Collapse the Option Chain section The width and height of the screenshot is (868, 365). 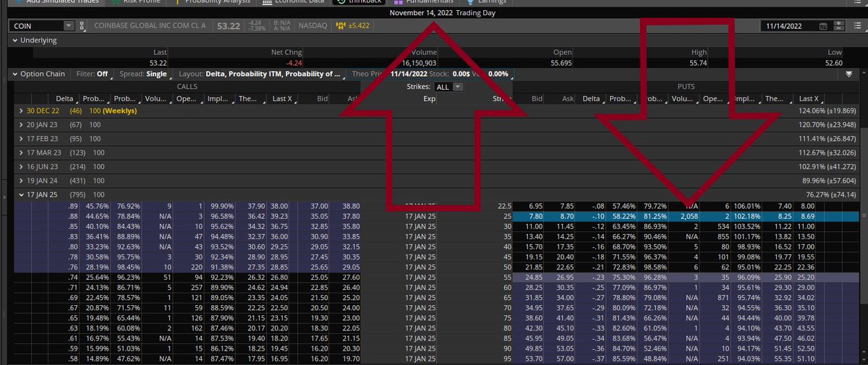pos(15,74)
